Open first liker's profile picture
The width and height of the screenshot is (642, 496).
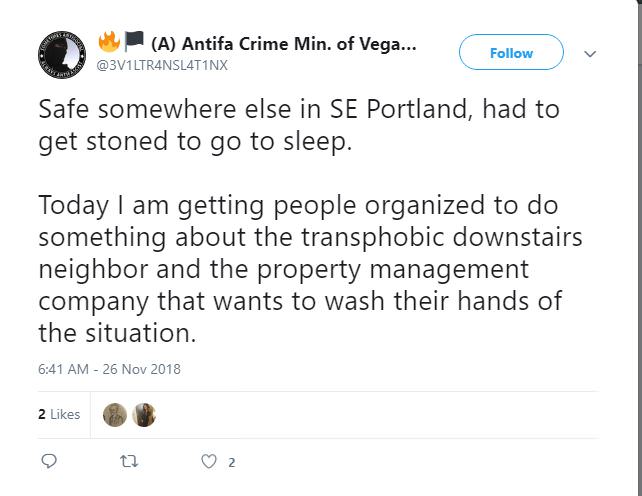(115, 415)
